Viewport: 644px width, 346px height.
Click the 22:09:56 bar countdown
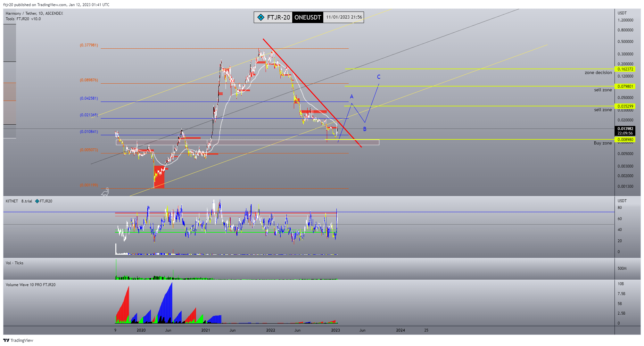click(x=625, y=133)
